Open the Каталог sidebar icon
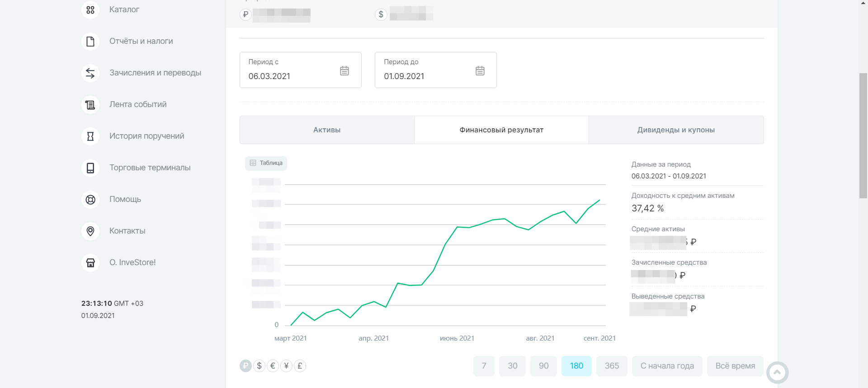This screenshot has width=868, height=388. click(x=90, y=9)
